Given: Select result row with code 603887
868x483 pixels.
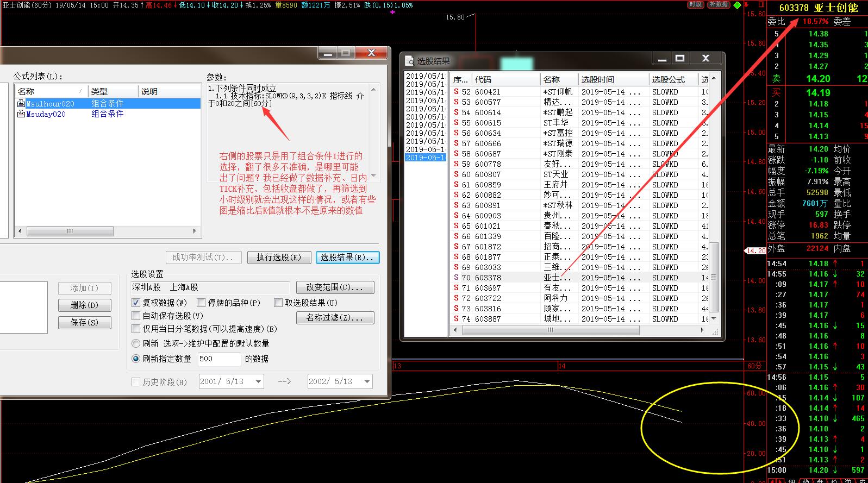Looking at the screenshot, I should point(579,319).
